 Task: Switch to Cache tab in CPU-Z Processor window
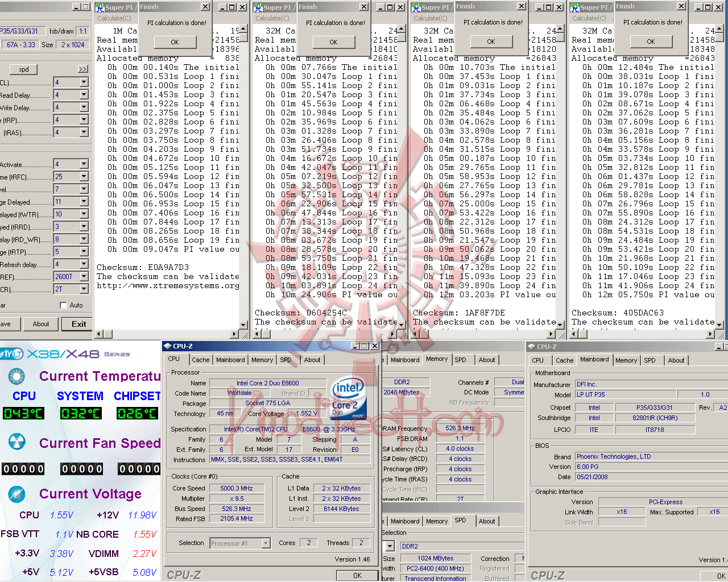[200, 360]
